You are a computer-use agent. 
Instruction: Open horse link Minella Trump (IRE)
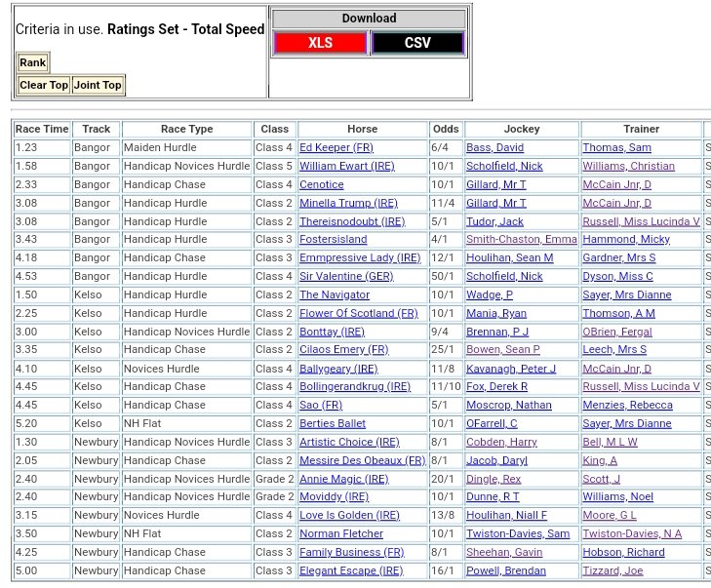pos(348,203)
